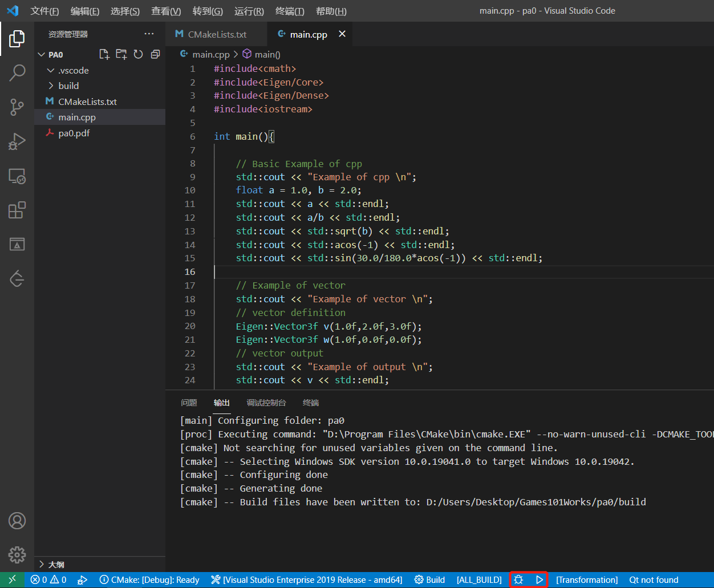Click the CMake Debug Ready build variant
Screen dimensions: 714x588
pyautogui.click(x=149, y=580)
